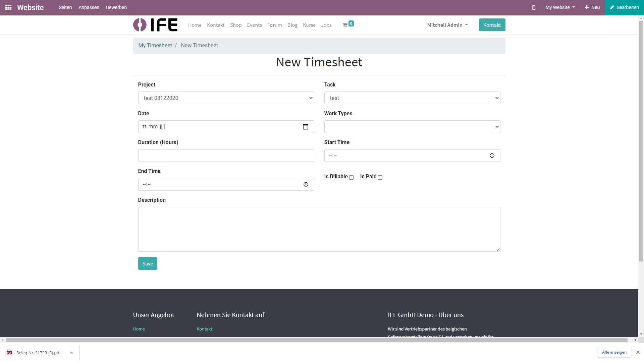
Task: Enable the Is Billable checkbox
Action: pyautogui.click(x=351, y=177)
